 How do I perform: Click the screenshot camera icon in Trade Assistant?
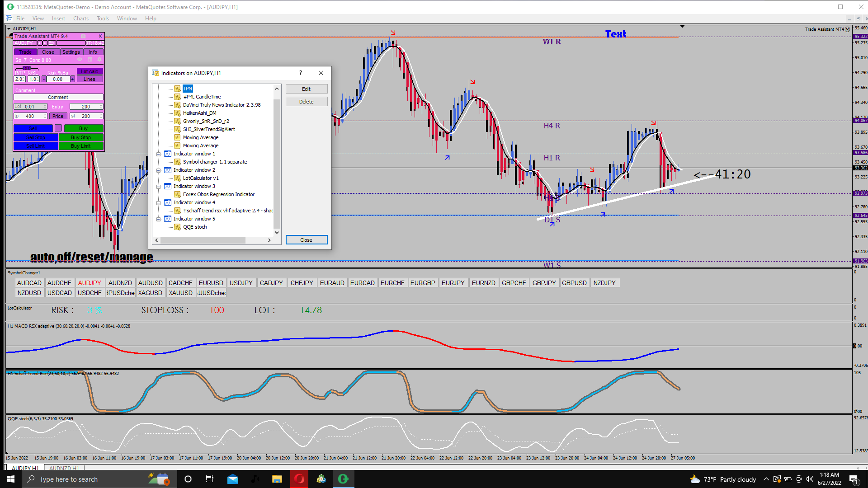tap(83, 36)
